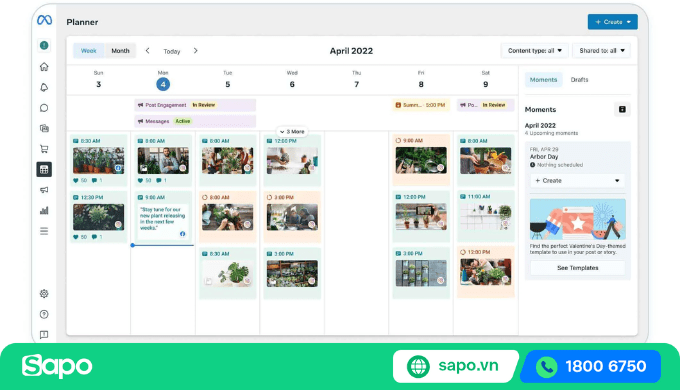Click the 1800 6750 phone number

click(x=605, y=367)
